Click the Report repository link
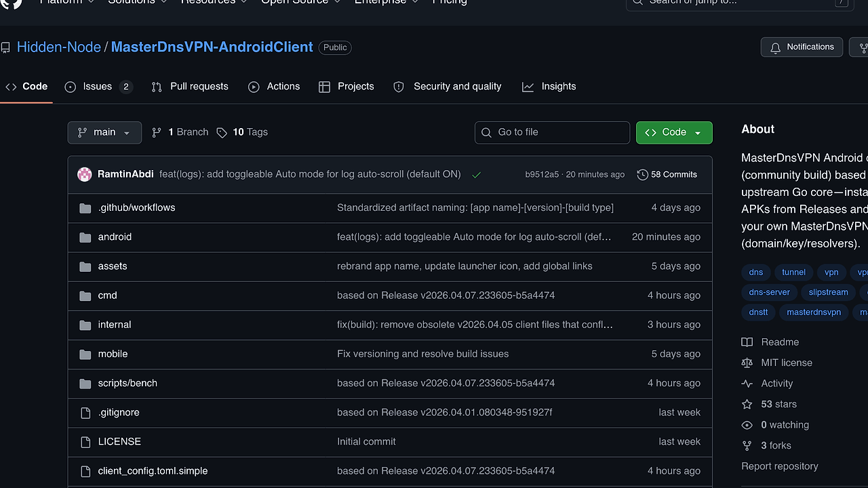 click(x=780, y=466)
